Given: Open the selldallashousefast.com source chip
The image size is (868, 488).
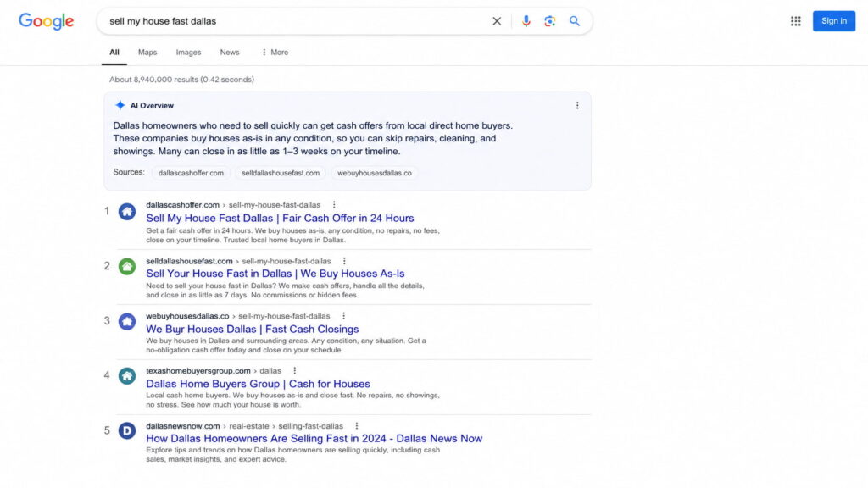Looking at the screenshot, I should [x=280, y=173].
